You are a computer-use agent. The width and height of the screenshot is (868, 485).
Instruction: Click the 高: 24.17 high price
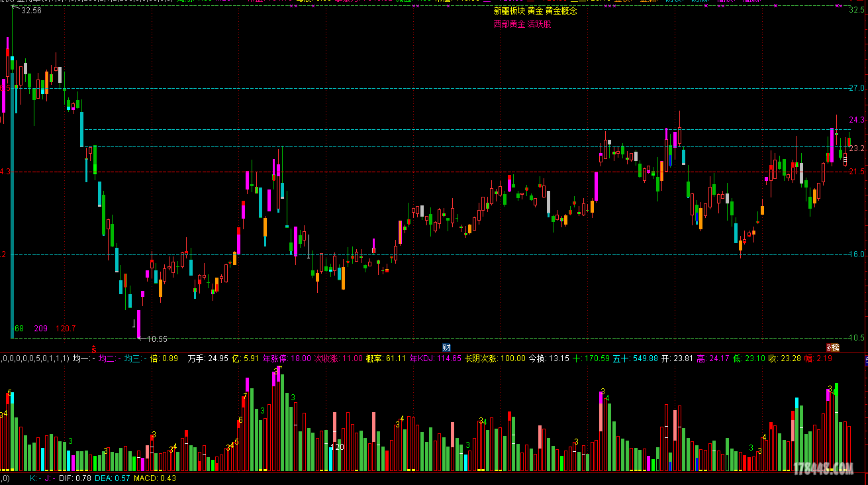click(712, 358)
